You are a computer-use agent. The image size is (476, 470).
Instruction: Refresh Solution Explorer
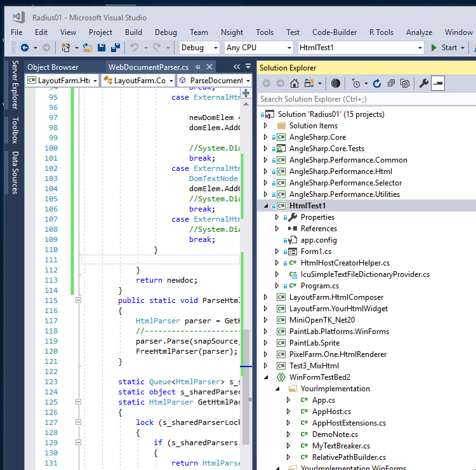(377, 83)
